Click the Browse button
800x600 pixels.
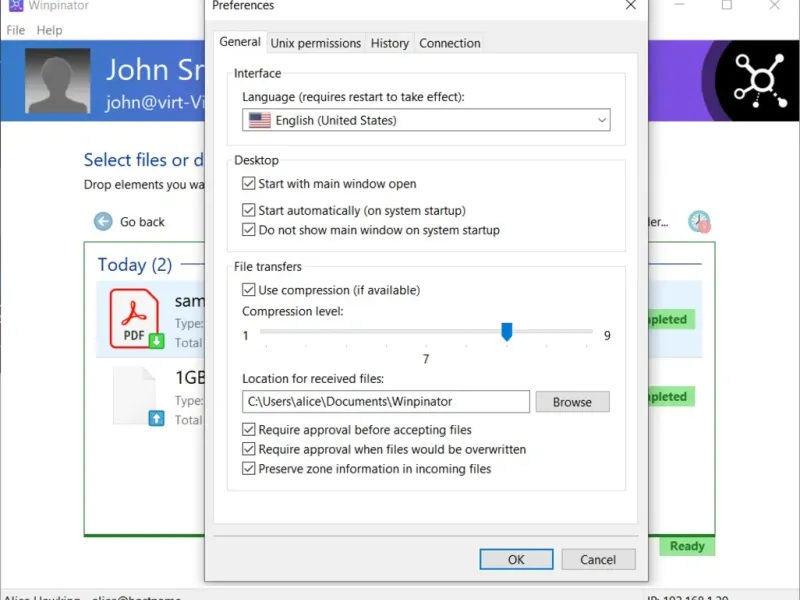pos(572,402)
